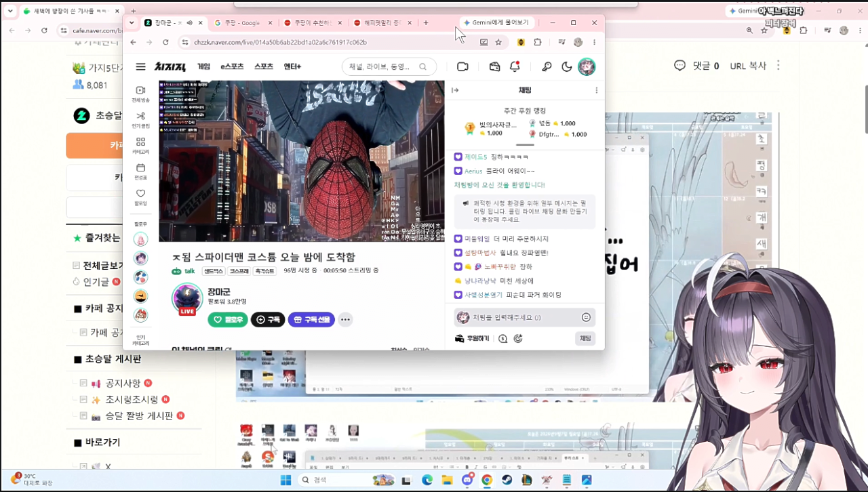
Task: Open Chrome's three-dot menu in Chzzk window
Action: click(594, 42)
